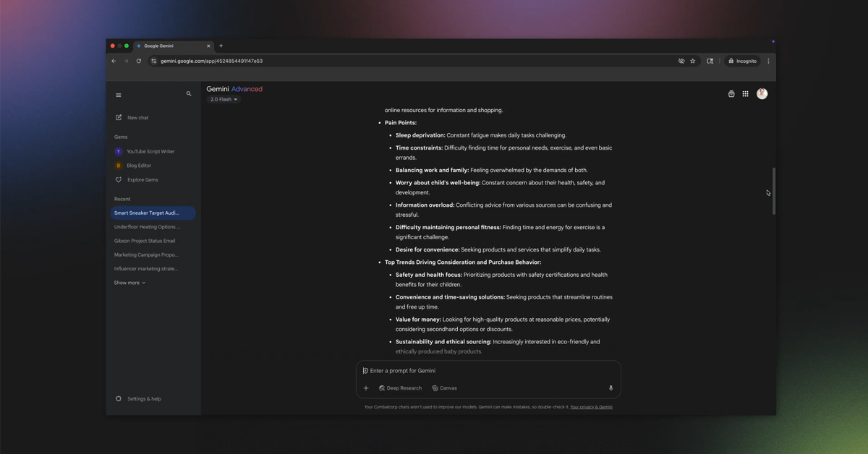Open Settings & help
The width and height of the screenshot is (868, 454).
pos(138,399)
